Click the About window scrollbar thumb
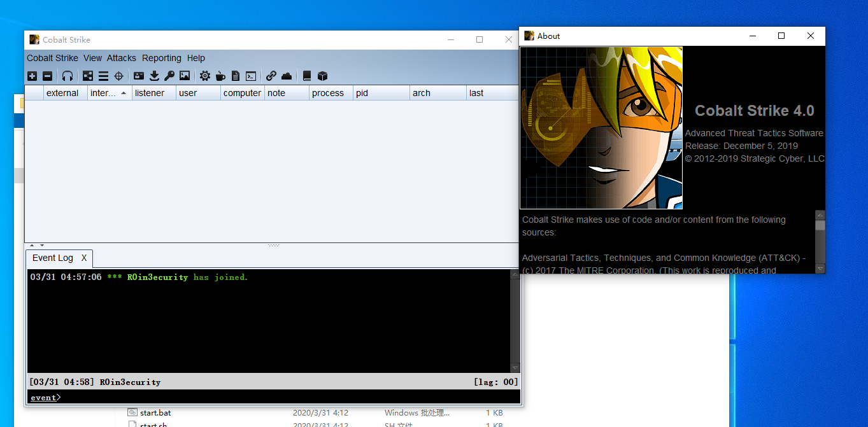This screenshot has height=427, width=868. [820, 225]
